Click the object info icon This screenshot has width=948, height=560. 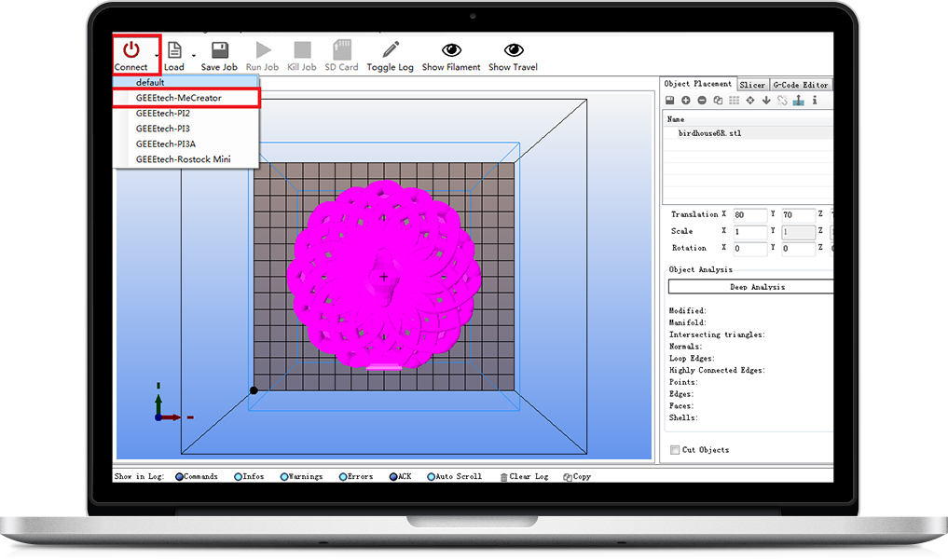point(815,101)
